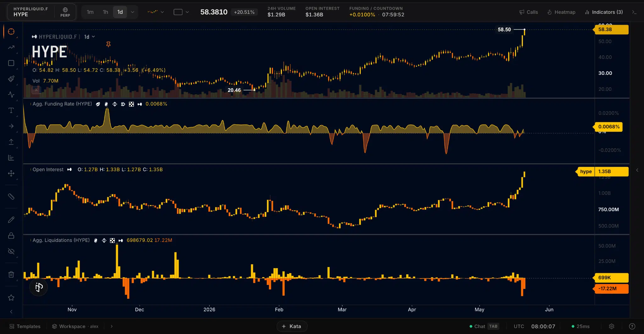Click the OKX checkered icon in Liquidations legend
This screenshot has width=644, height=334.
tap(112, 241)
